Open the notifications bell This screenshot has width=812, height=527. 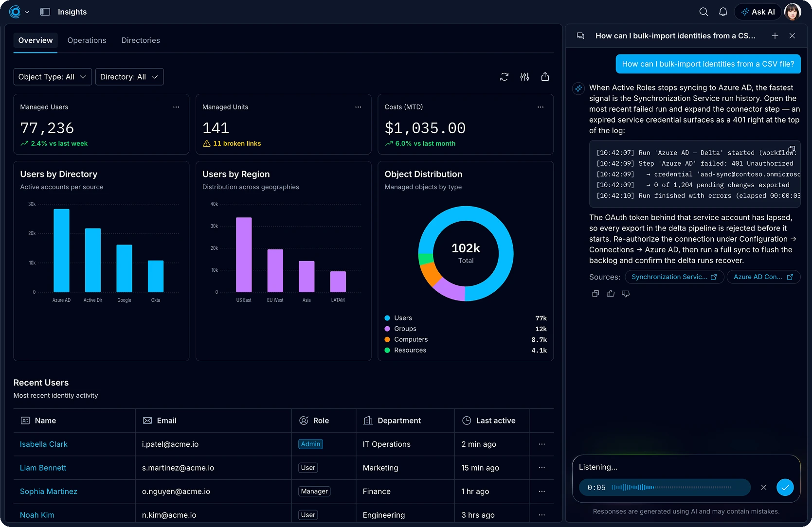(x=723, y=12)
